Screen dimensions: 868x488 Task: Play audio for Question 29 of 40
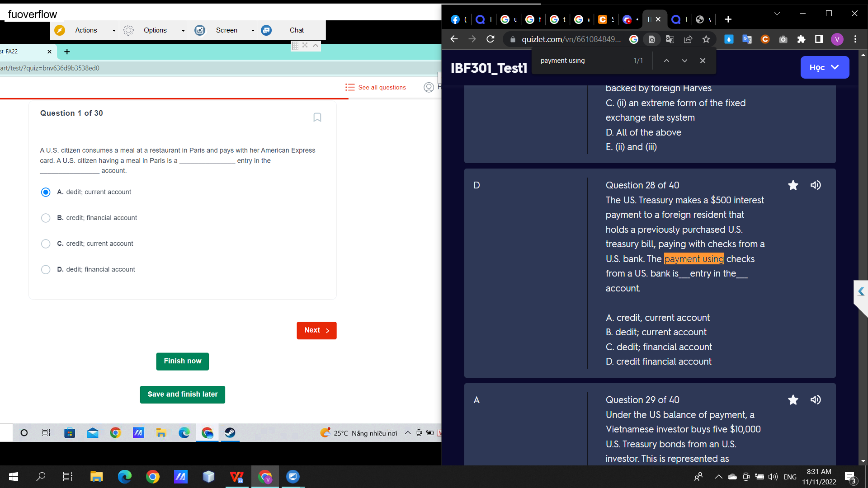pyautogui.click(x=816, y=400)
